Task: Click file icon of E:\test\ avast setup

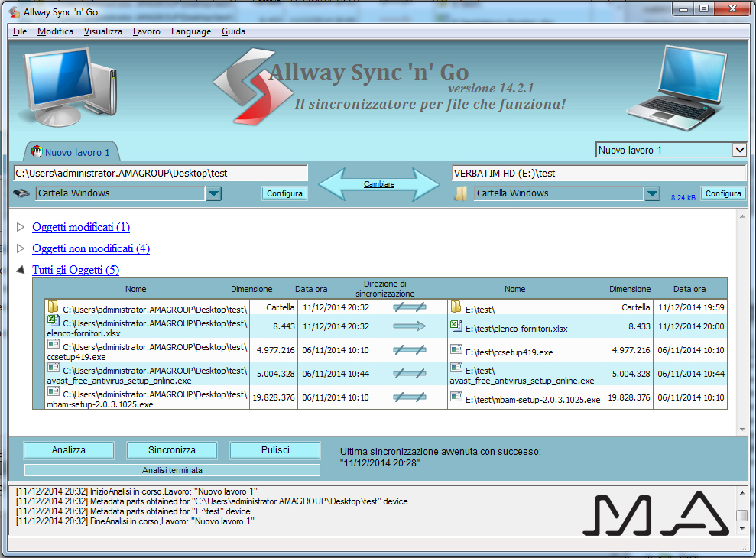Action: tap(456, 368)
